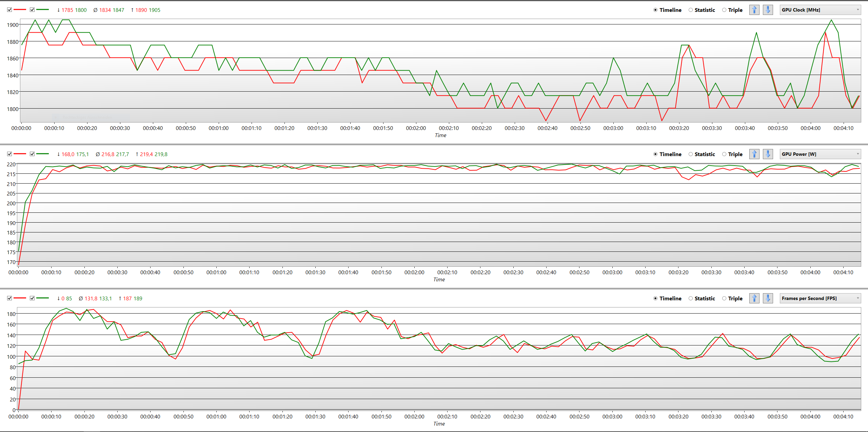Choose Statistic view for FPS chart

pyautogui.click(x=691, y=298)
